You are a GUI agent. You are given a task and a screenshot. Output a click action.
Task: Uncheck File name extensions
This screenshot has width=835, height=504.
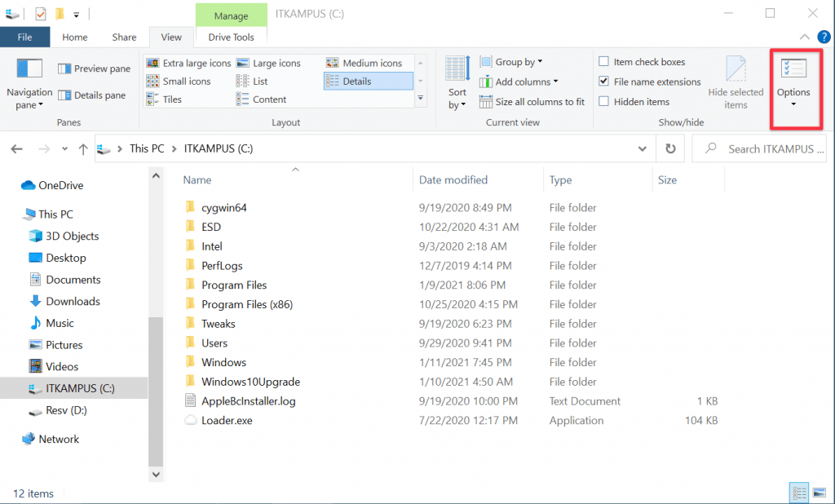[x=604, y=81]
